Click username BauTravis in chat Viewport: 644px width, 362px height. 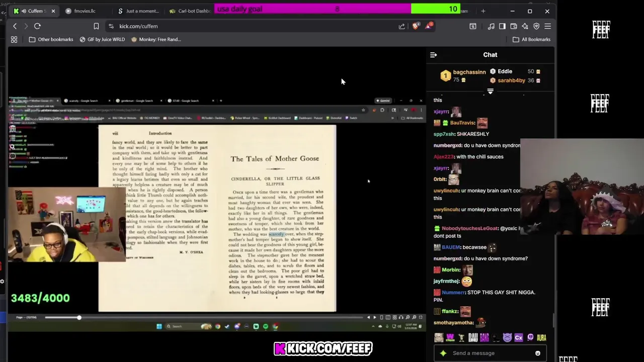coord(462,123)
